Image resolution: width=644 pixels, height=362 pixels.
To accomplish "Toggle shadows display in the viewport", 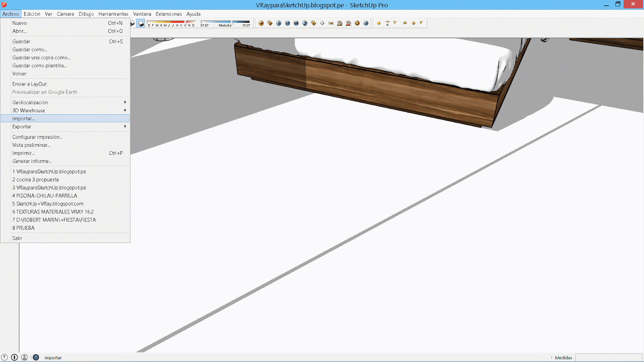I will pos(140,23).
